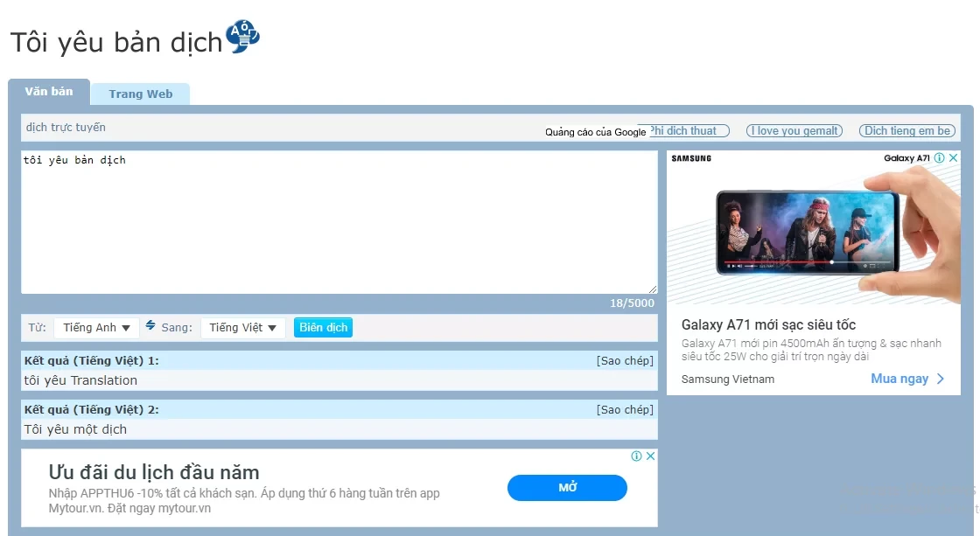Copy result 2 using Sao chép
The image size is (980, 536).
[x=625, y=410]
